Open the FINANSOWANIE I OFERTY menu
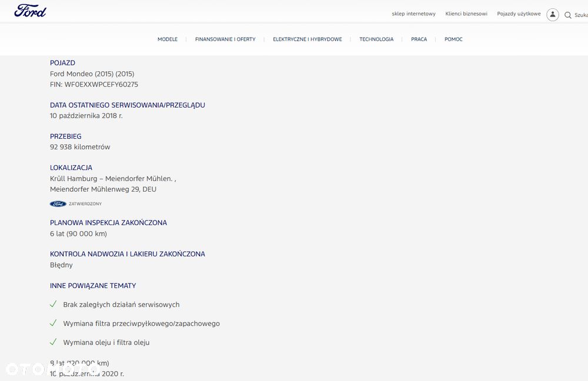Screen dimensions: 588x381 pos(225,39)
